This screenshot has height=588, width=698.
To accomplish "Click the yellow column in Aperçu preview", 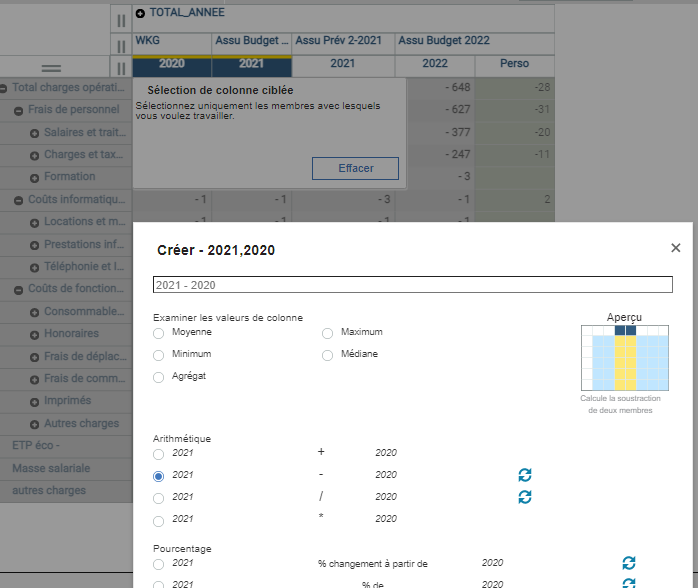I will coord(625,360).
